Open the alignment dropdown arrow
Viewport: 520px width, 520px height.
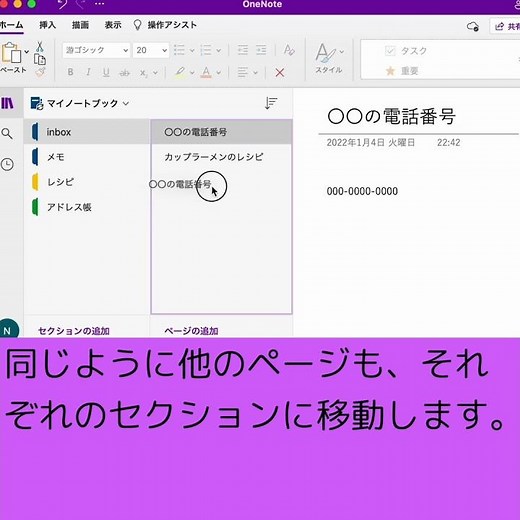pyautogui.click(x=255, y=72)
